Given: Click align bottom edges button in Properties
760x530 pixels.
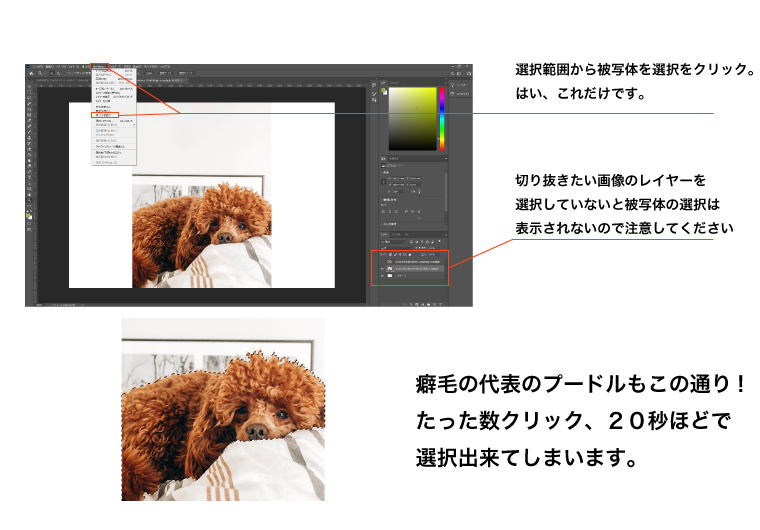Looking at the screenshot, I should [418, 211].
